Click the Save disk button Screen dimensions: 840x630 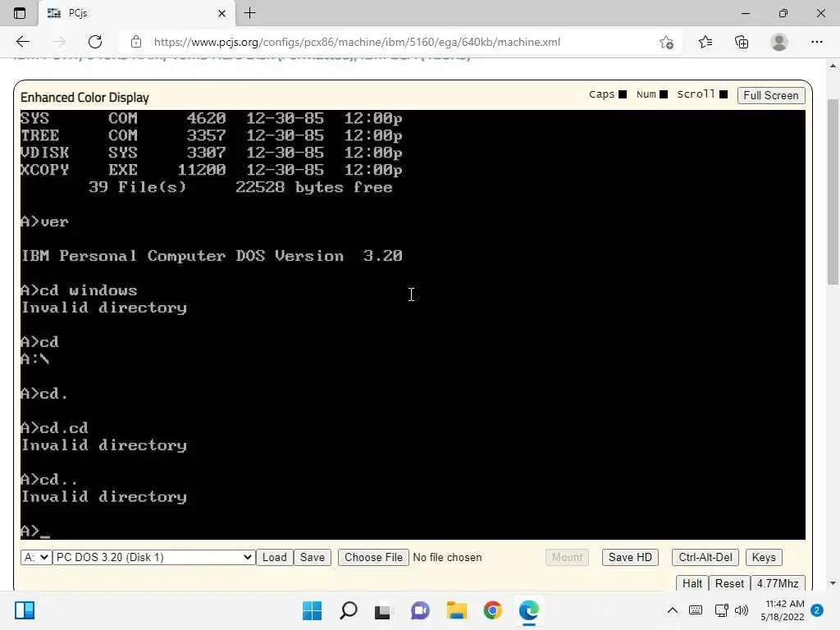[x=313, y=557]
